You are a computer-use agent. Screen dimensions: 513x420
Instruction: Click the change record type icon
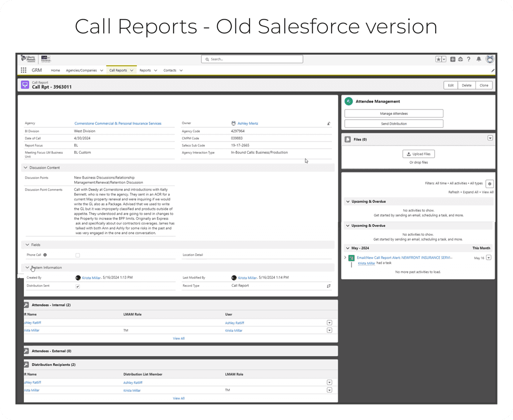pos(329,286)
